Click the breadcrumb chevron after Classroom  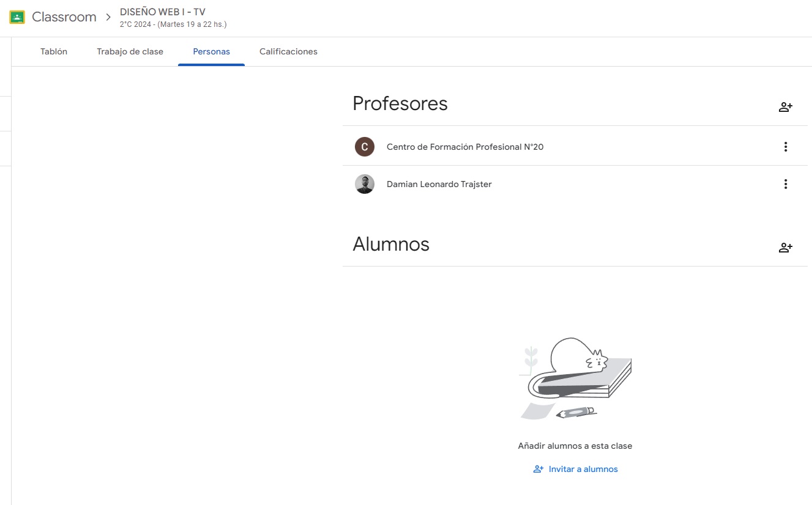[x=108, y=17]
